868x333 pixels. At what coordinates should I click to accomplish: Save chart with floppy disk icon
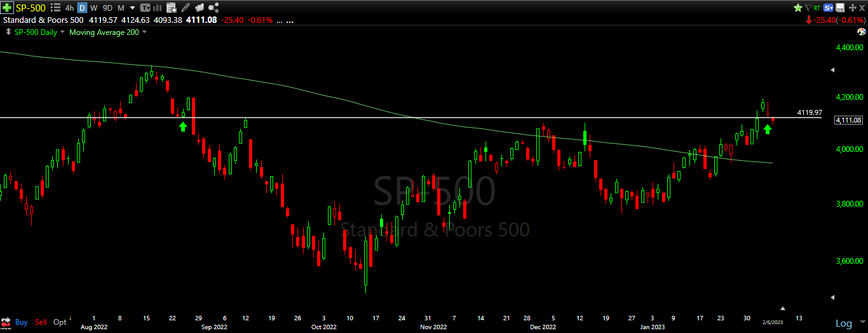pyautogui.click(x=840, y=8)
